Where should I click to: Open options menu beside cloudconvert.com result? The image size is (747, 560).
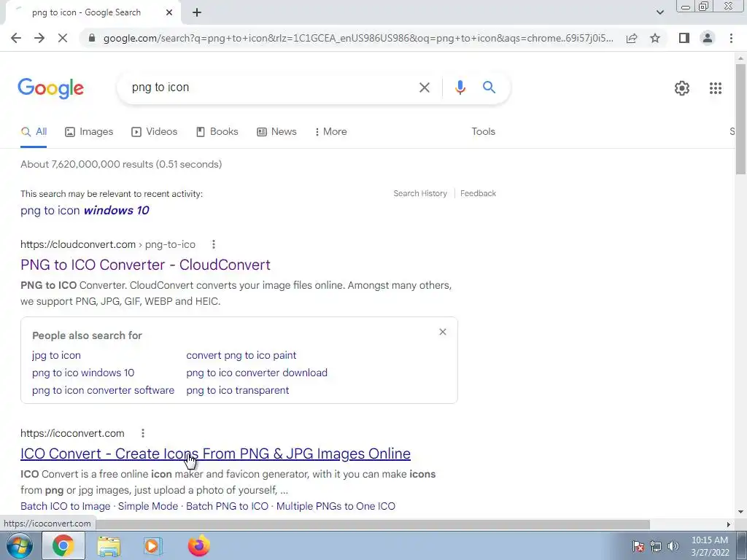click(x=214, y=244)
